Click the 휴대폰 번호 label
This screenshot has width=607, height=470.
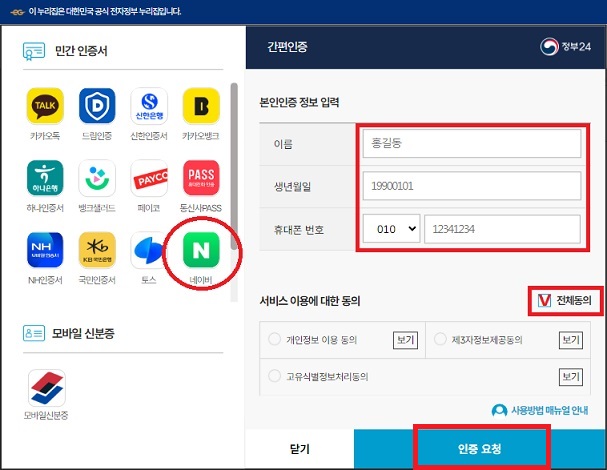click(x=299, y=230)
